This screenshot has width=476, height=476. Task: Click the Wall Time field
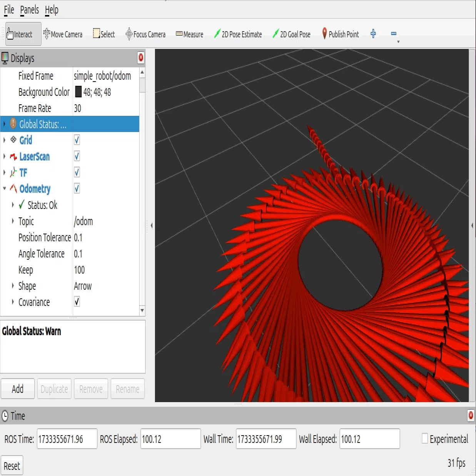[x=266, y=439]
